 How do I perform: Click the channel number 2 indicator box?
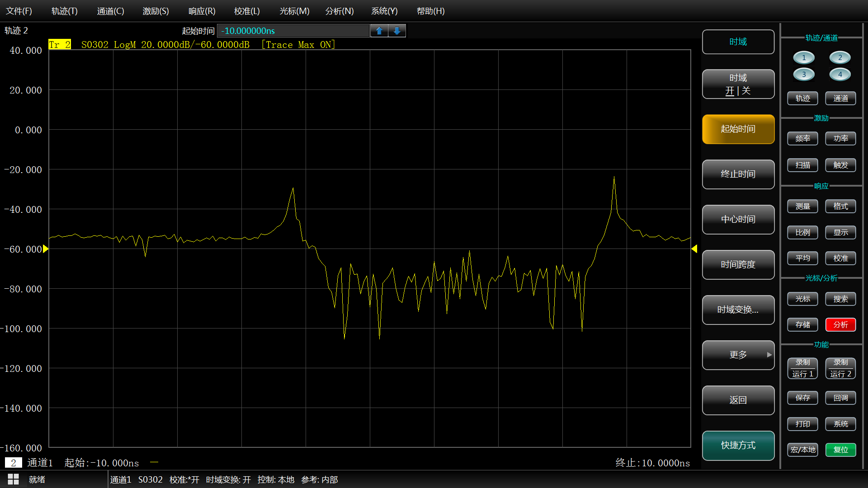click(x=14, y=463)
